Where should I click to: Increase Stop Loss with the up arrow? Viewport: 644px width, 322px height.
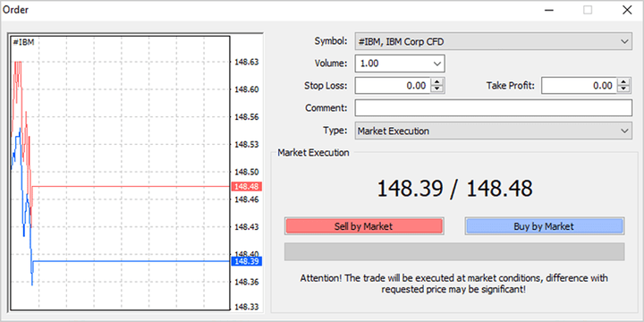tap(437, 82)
